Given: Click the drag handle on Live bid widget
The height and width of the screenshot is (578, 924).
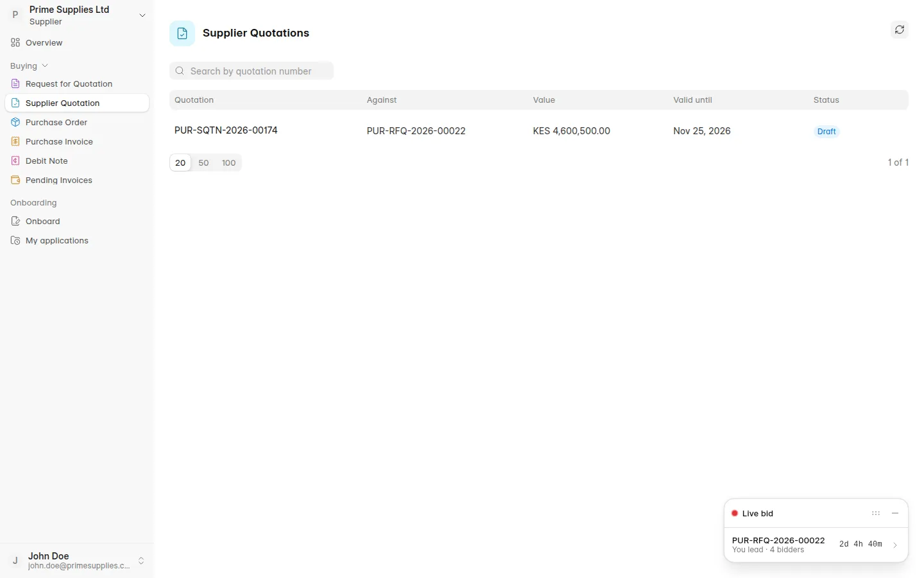Looking at the screenshot, I should pyautogui.click(x=876, y=514).
